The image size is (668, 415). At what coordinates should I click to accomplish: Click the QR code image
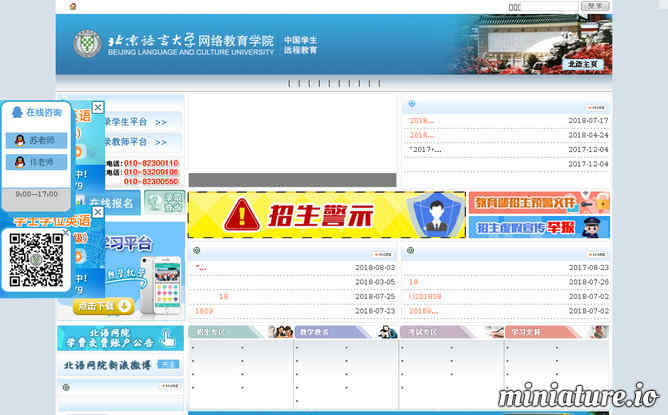pos(34,260)
